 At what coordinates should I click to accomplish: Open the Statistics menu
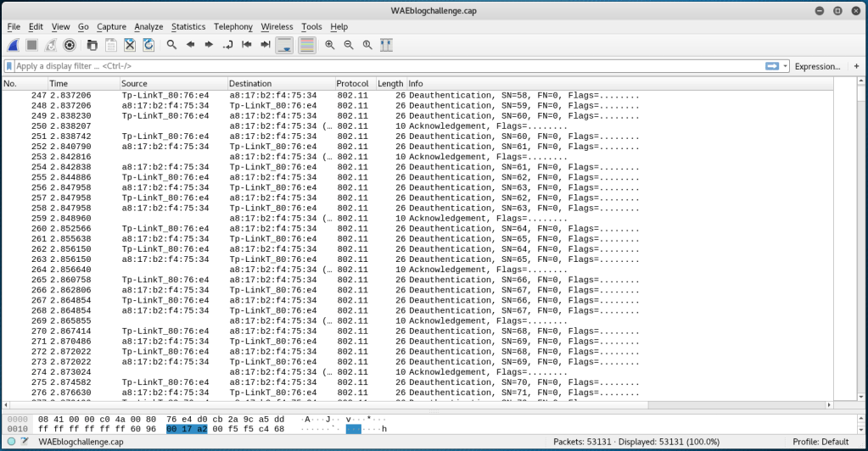188,26
